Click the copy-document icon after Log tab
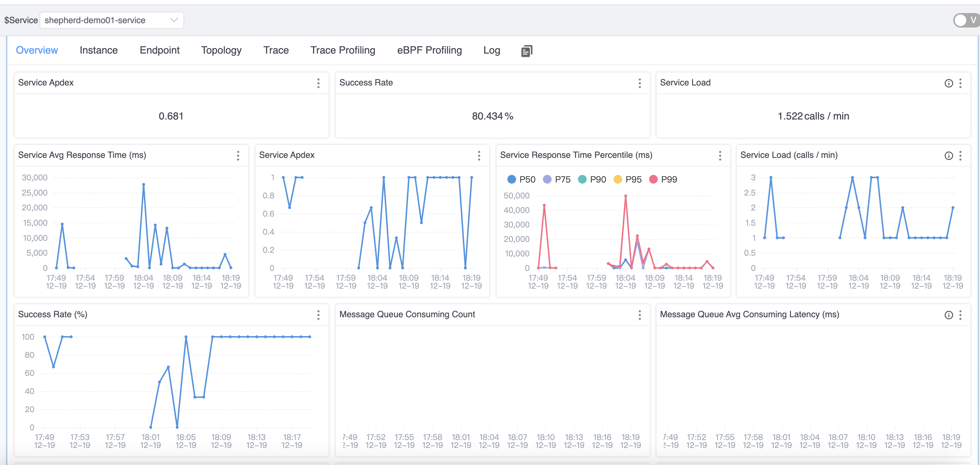This screenshot has width=980, height=465. (527, 51)
